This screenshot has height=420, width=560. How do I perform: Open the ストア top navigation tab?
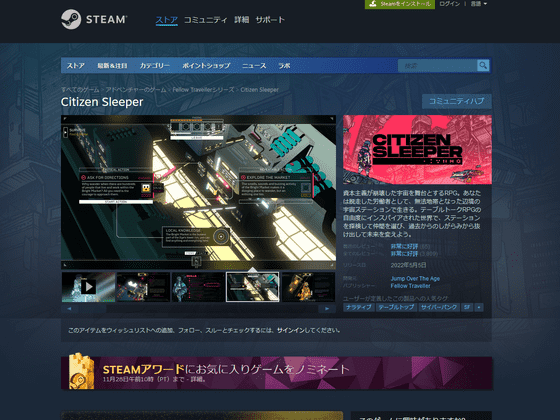click(166, 20)
